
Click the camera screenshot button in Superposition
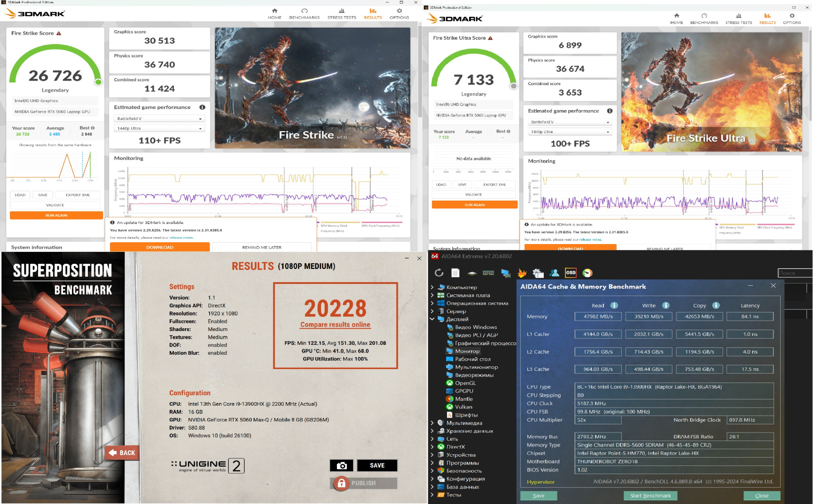pyautogui.click(x=341, y=466)
